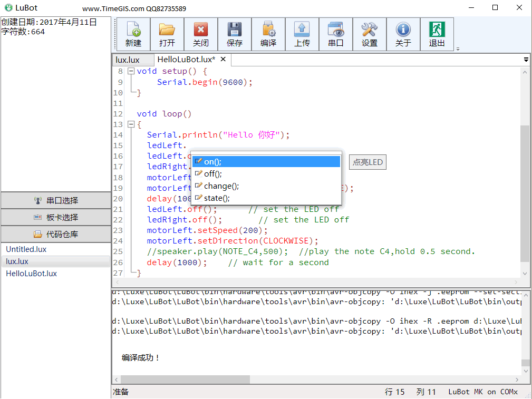Click the LuBot app logo icon
Screen dimensions: 532x399
8,7
